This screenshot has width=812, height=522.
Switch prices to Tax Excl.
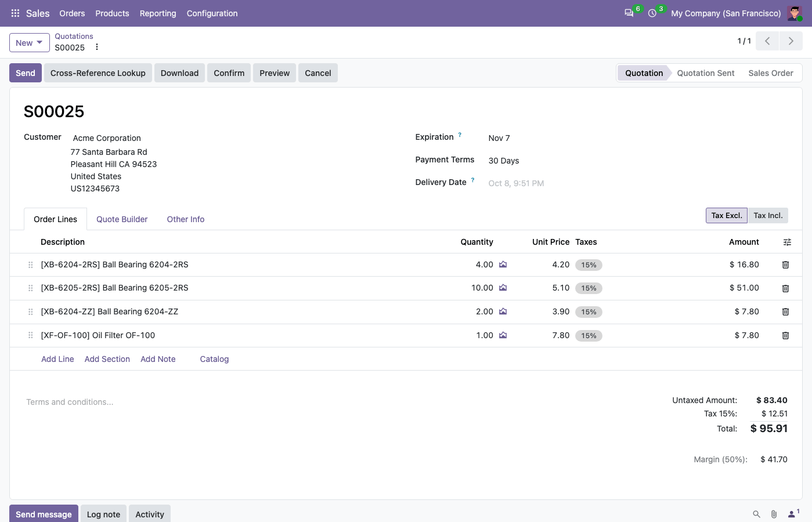[x=727, y=215]
